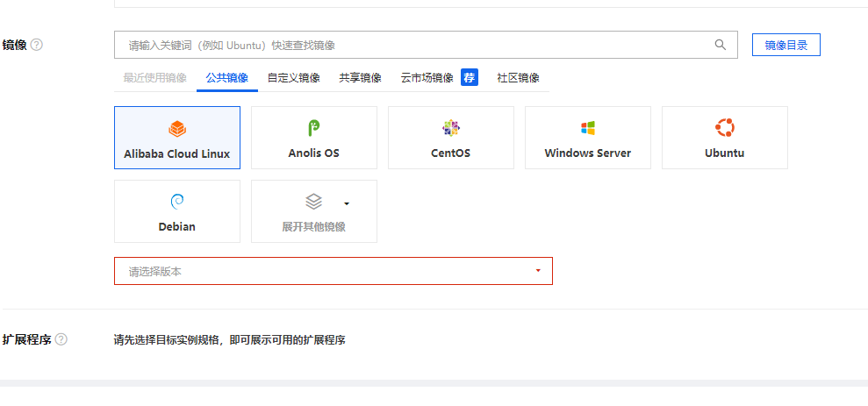Select the Alibaba Cloud Linux image icon
Image resolution: width=868 pixels, height=406 pixels.
(177, 129)
